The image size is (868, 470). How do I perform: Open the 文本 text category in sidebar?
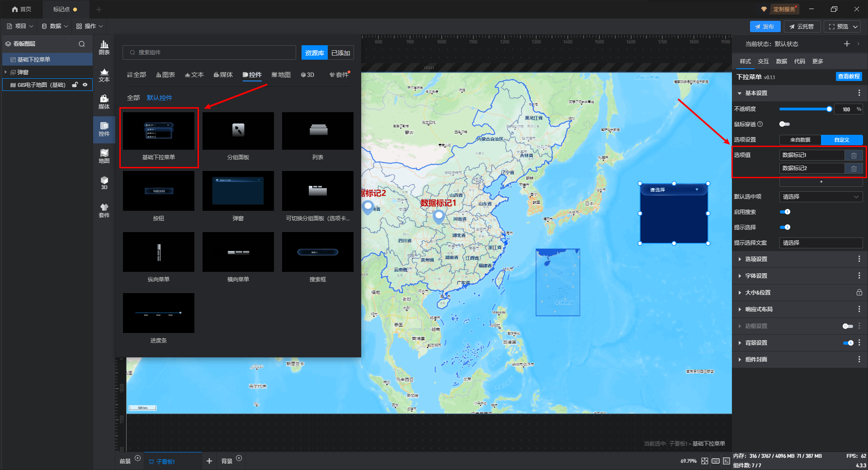tap(104, 75)
